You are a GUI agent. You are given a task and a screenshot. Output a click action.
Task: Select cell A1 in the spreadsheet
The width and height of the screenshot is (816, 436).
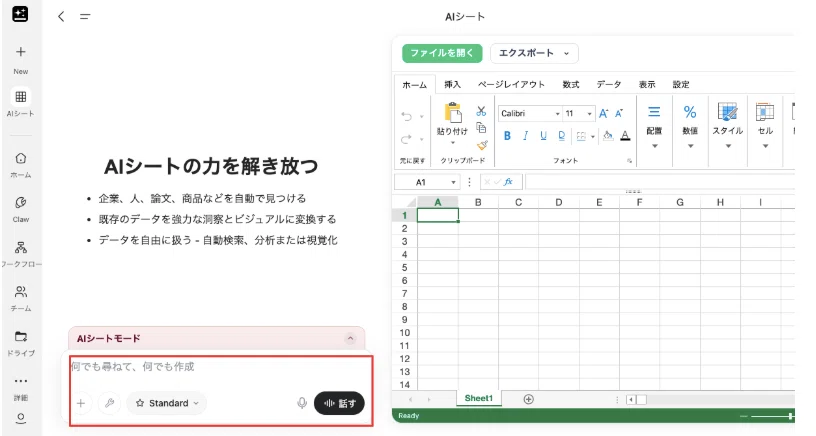tap(438, 215)
